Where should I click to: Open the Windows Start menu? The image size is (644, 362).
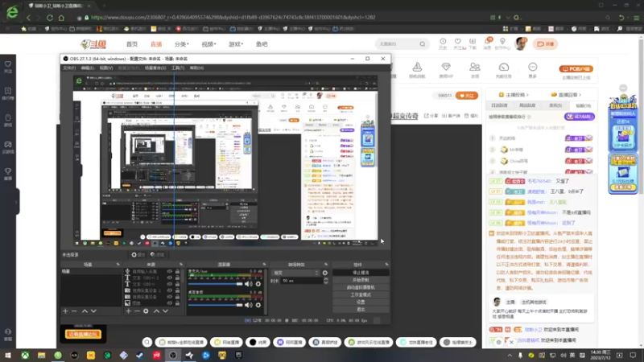pos(8,355)
